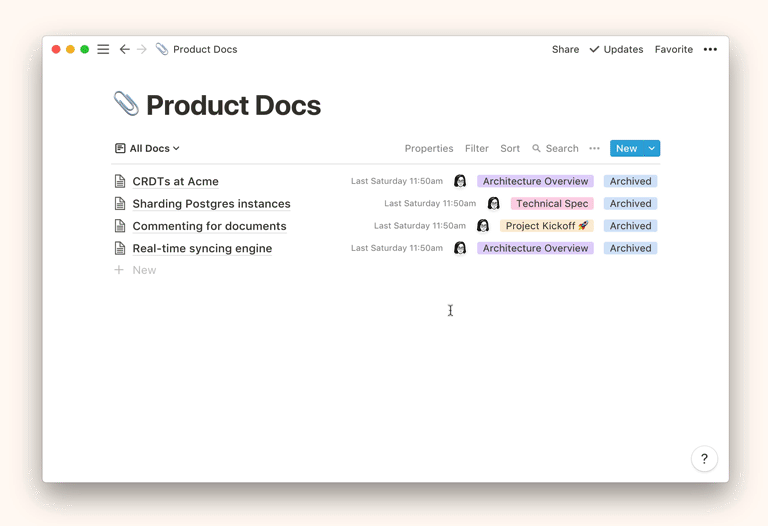
Task: Click the Share button
Action: click(565, 49)
